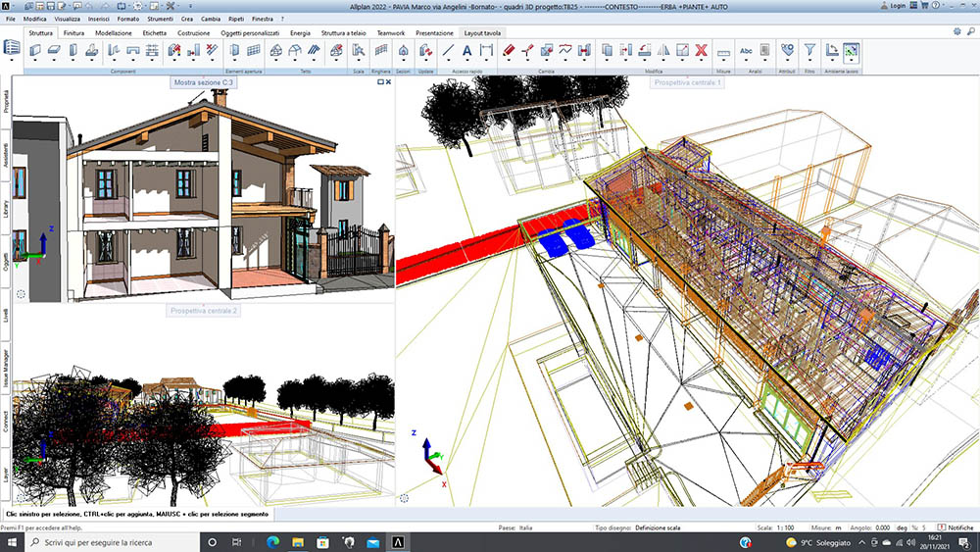Viewport: 980px width, 552px height.
Task: Select the Line drawing tool
Action: click(x=448, y=51)
